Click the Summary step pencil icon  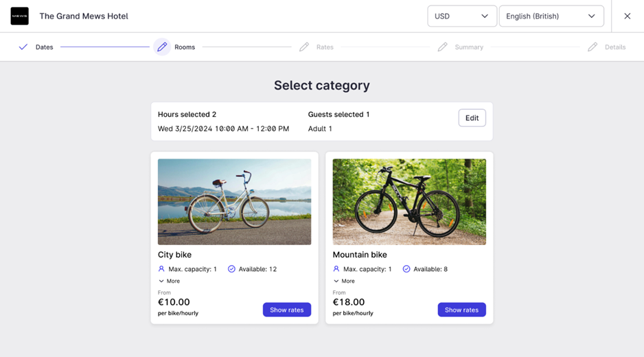pyautogui.click(x=443, y=47)
